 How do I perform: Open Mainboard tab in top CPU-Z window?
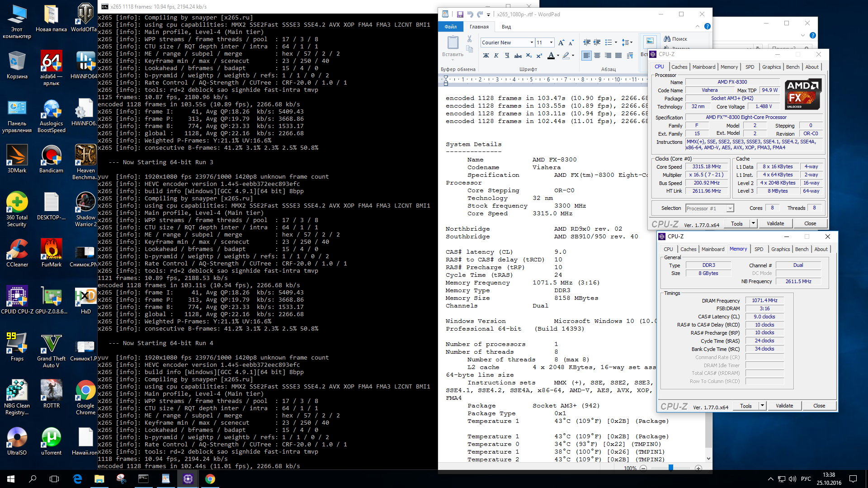pyautogui.click(x=704, y=67)
